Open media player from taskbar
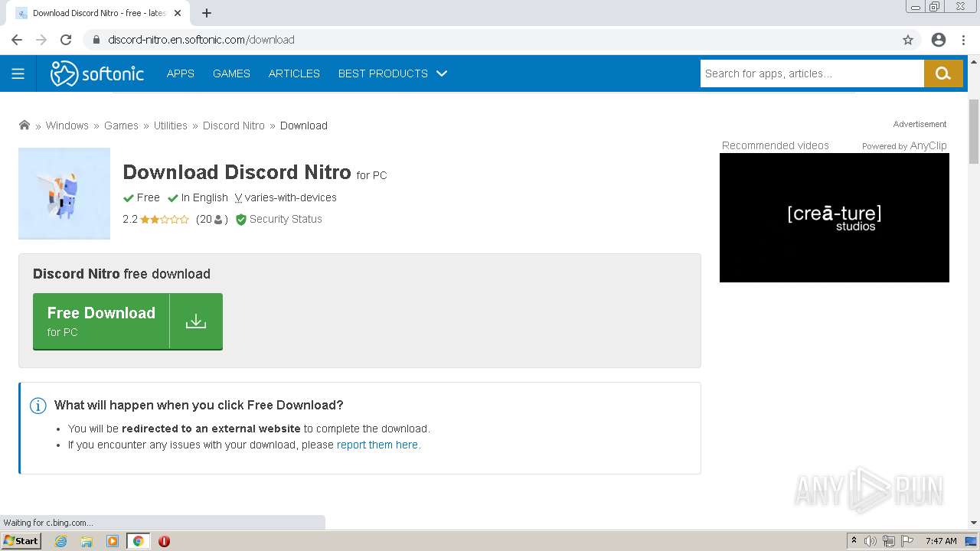This screenshot has width=980, height=551. point(113,541)
